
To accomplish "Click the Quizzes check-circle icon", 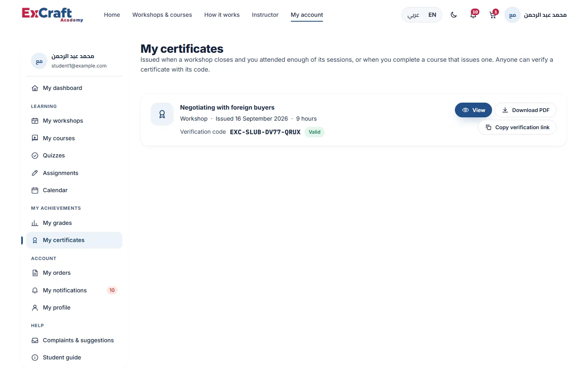I will click(35, 155).
